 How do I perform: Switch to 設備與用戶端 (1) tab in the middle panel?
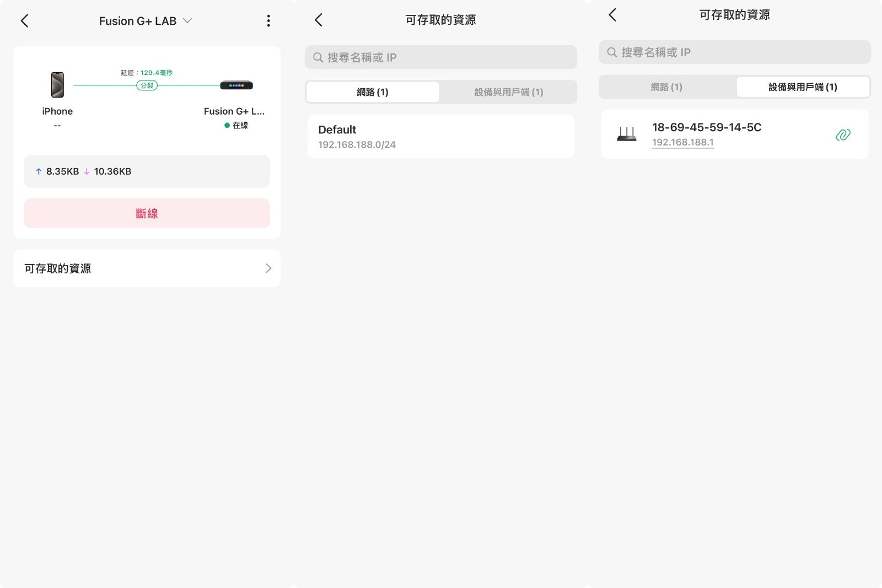(x=509, y=92)
